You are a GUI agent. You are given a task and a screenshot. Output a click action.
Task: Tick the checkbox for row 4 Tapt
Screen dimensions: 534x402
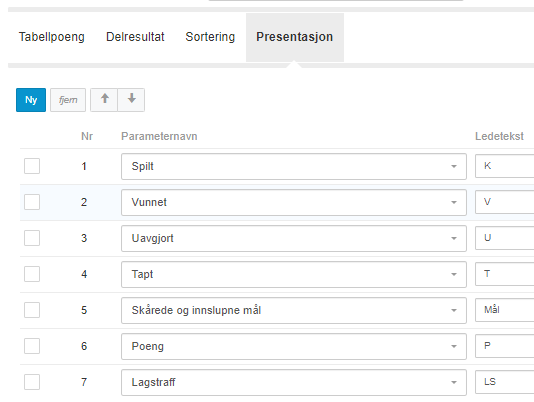click(x=32, y=274)
